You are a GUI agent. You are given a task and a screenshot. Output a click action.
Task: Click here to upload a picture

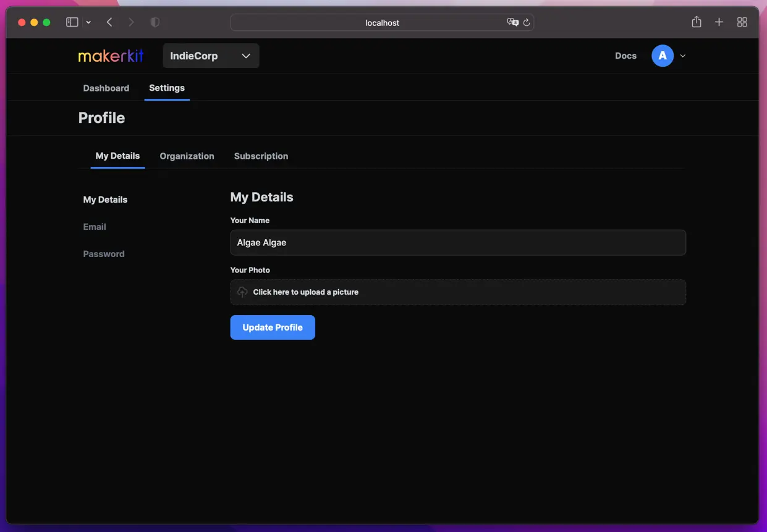(x=458, y=292)
